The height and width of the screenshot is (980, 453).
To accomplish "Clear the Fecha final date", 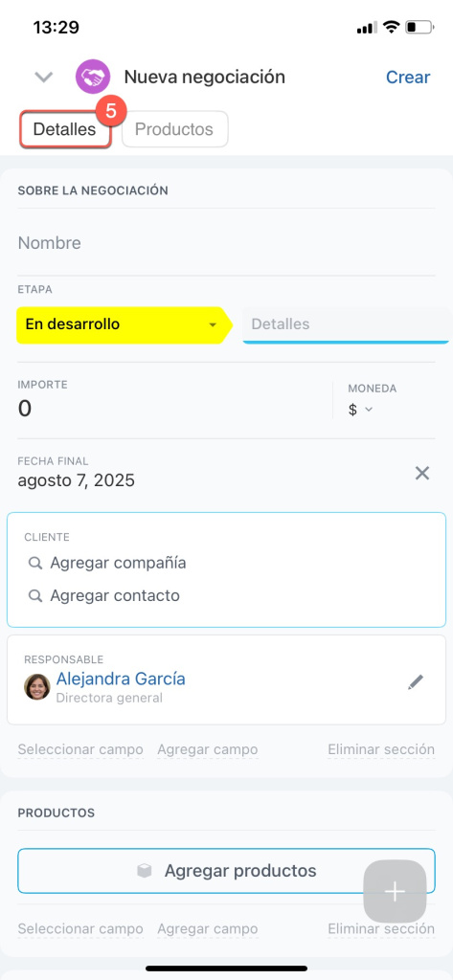I will (422, 473).
